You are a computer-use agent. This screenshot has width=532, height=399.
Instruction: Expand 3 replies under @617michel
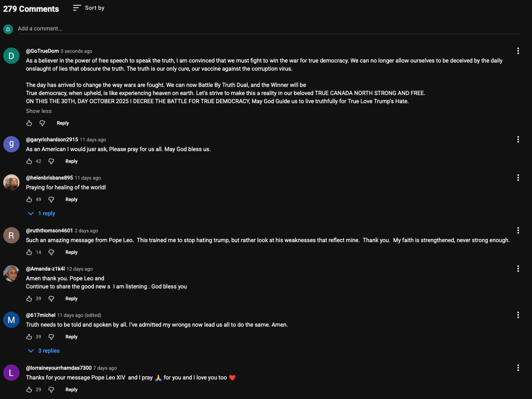pyautogui.click(x=44, y=351)
